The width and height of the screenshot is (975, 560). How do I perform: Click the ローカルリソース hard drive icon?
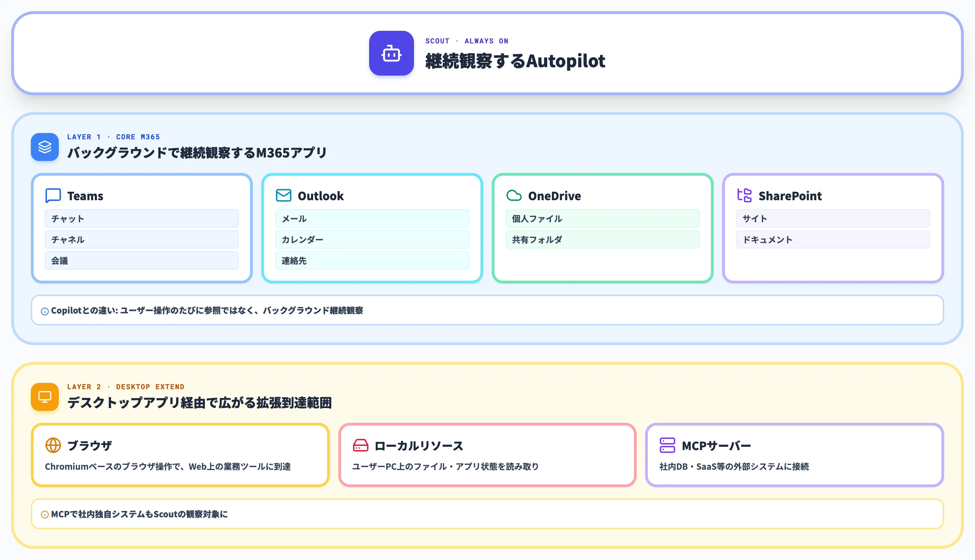pos(360,446)
